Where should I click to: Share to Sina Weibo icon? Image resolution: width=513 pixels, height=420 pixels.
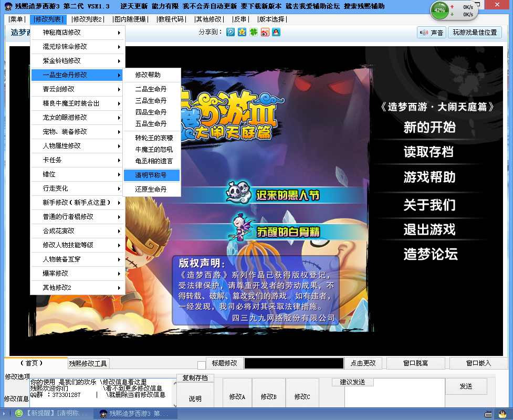click(265, 32)
